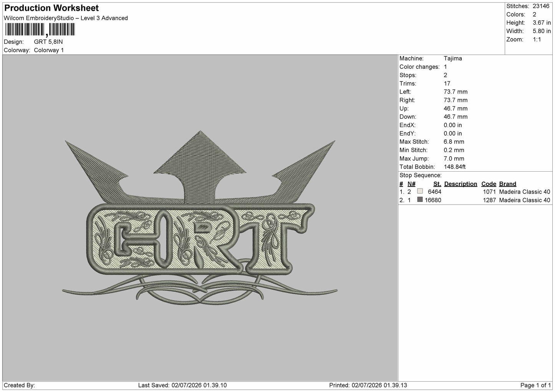Click the height value 3.67 in

click(542, 23)
